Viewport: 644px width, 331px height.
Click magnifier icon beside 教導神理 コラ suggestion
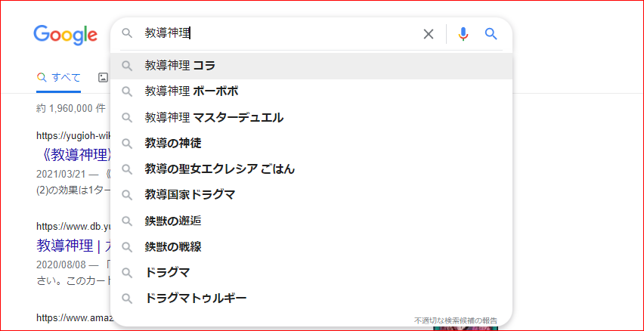pyautogui.click(x=127, y=66)
